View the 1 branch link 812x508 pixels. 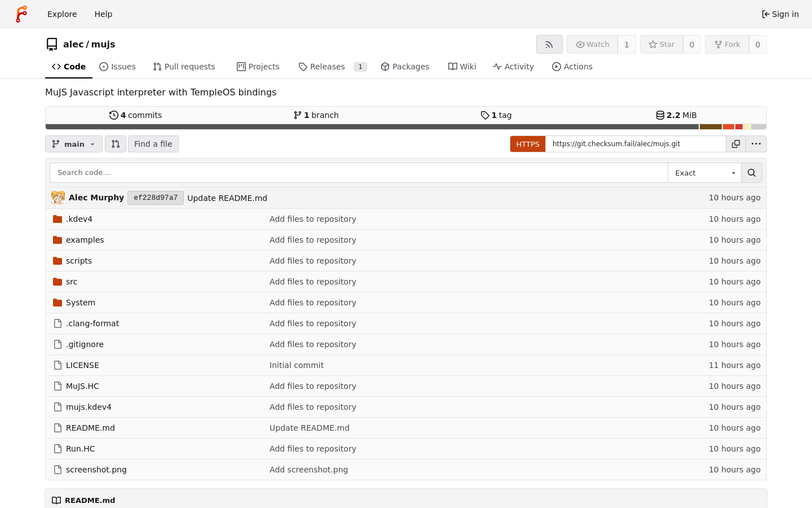pos(316,115)
